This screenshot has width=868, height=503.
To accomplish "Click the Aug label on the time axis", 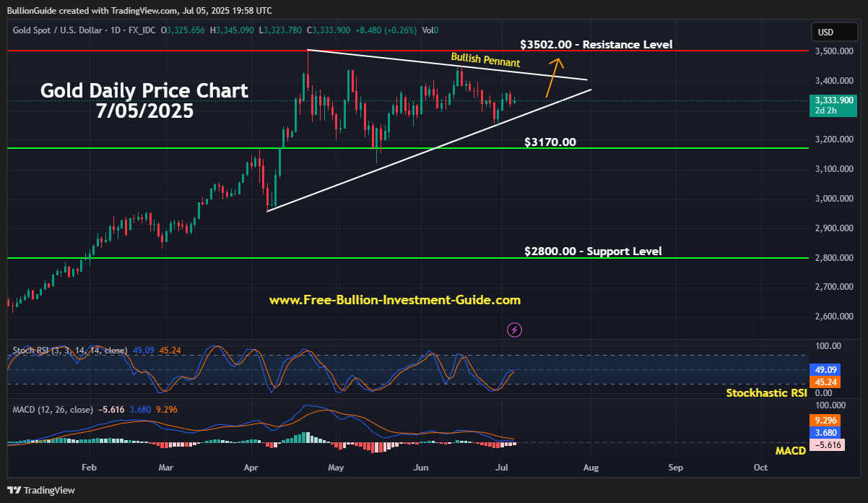I will tap(591, 468).
